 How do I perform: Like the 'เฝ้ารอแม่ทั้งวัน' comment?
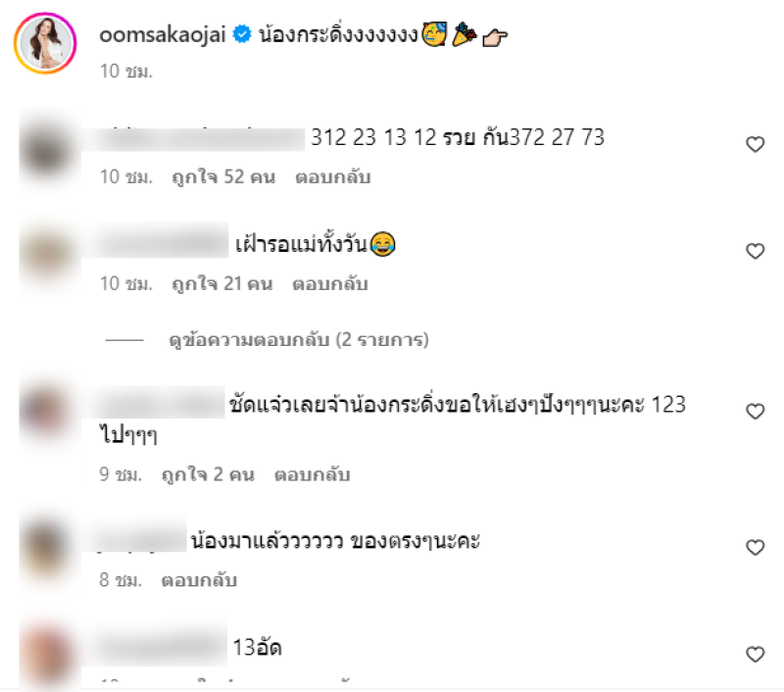[x=755, y=251]
